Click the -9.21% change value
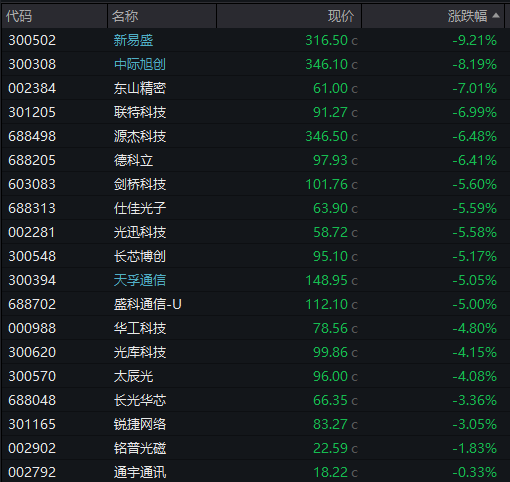 475,40
